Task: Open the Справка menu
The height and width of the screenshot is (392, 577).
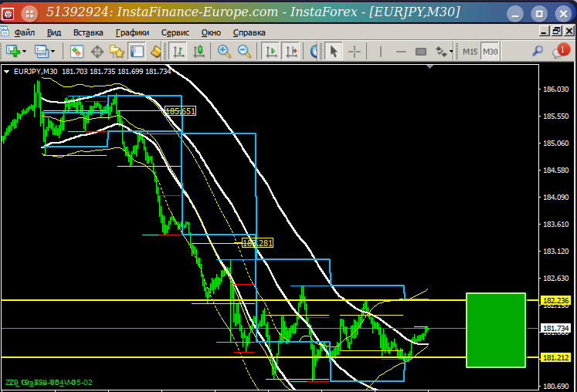Action: pyautogui.click(x=249, y=32)
